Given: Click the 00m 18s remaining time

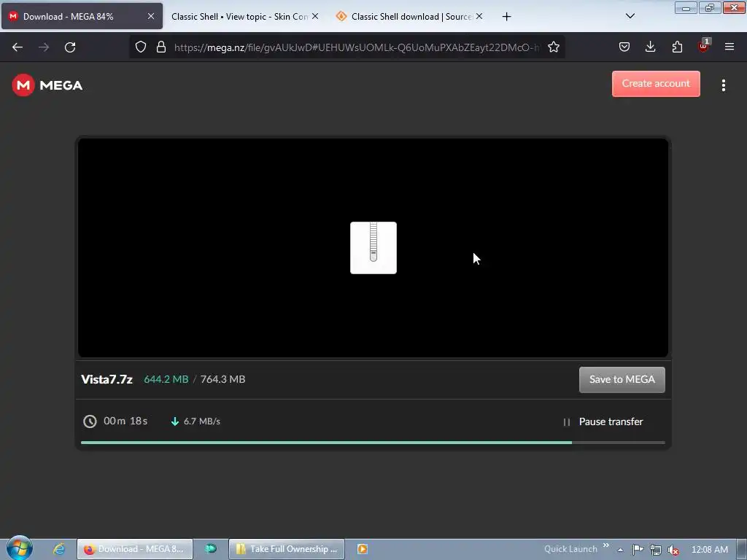Looking at the screenshot, I should (125, 421).
